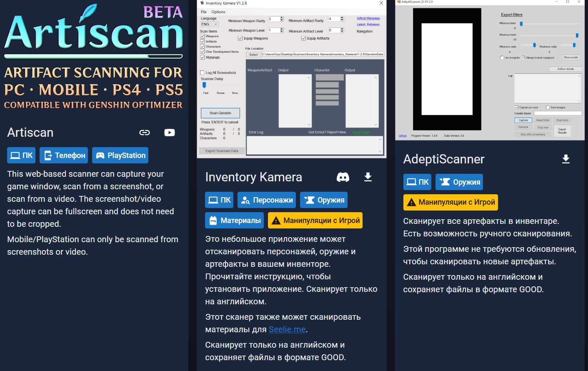Open the Github Mainpage link
The width and height of the screenshot is (588, 371).
(368, 18)
